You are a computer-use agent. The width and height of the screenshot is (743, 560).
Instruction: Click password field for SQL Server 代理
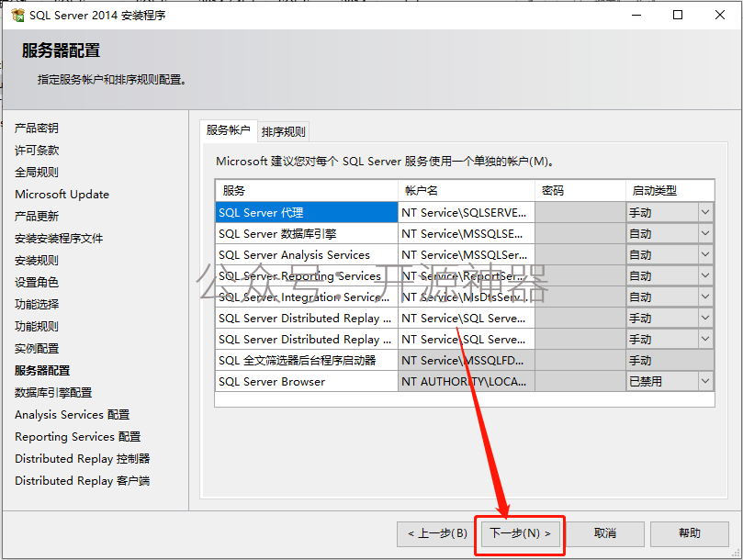pyautogui.click(x=580, y=212)
